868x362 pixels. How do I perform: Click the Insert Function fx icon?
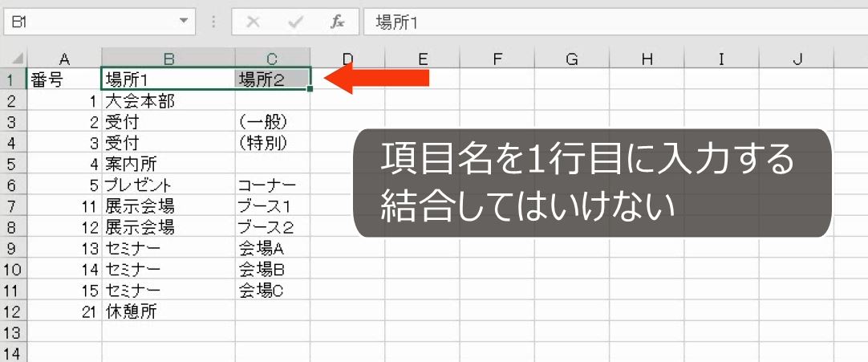[x=337, y=22]
